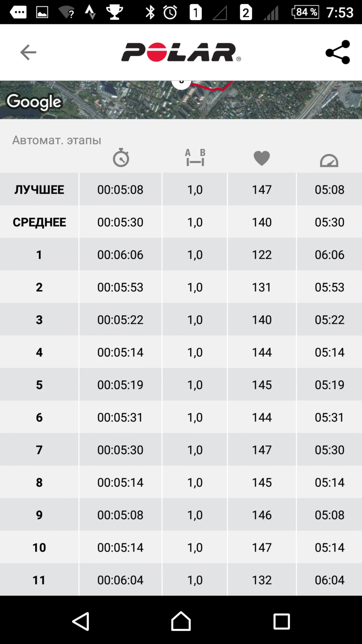Tap the A-B distance column icon
Viewport: 362px width, 644px height.
point(195,158)
